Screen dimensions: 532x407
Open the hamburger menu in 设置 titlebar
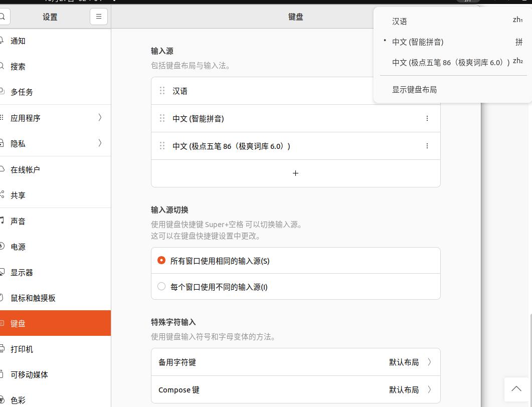(x=98, y=16)
